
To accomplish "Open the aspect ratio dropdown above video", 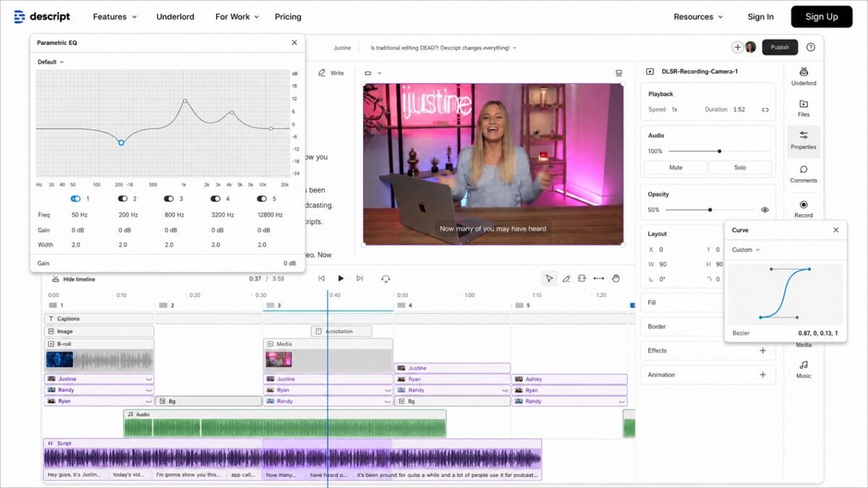I will pyautogui.click(x=373, y=73).
